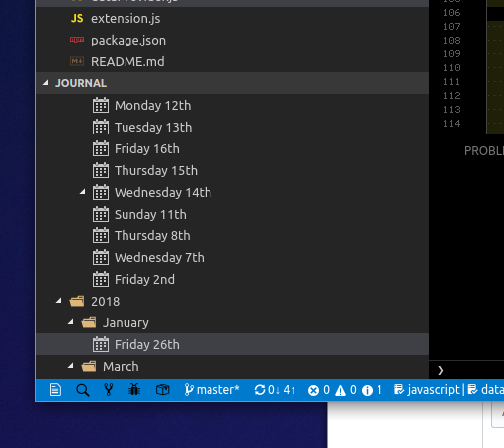This screenshot has height=448, width=504.
Task: Click the errors count icon in status bar
Action: 313,391
